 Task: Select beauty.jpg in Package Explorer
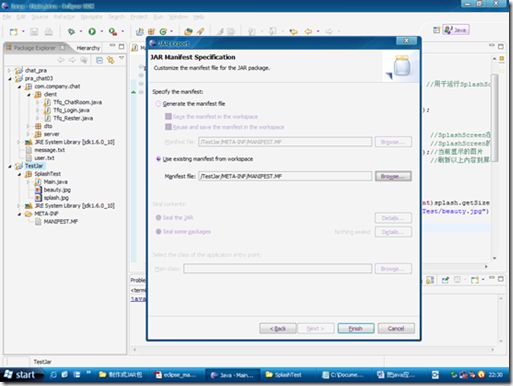point(57,190)
